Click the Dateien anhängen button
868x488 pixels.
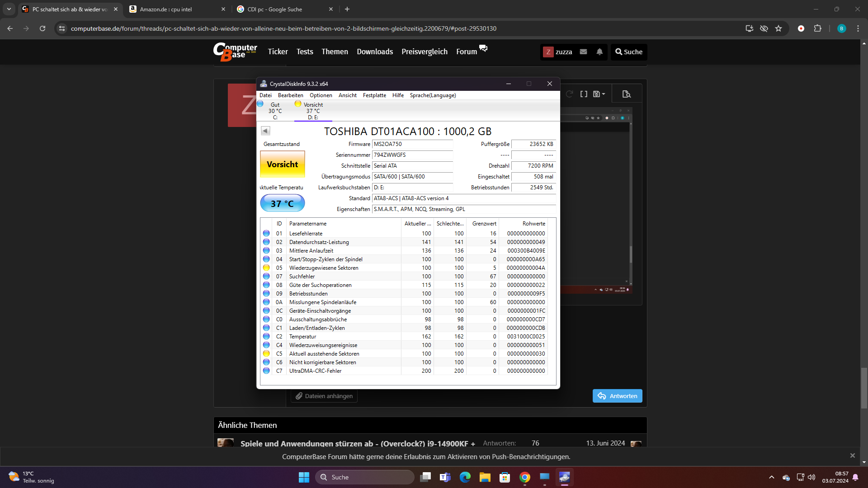(x=324, y=396)
